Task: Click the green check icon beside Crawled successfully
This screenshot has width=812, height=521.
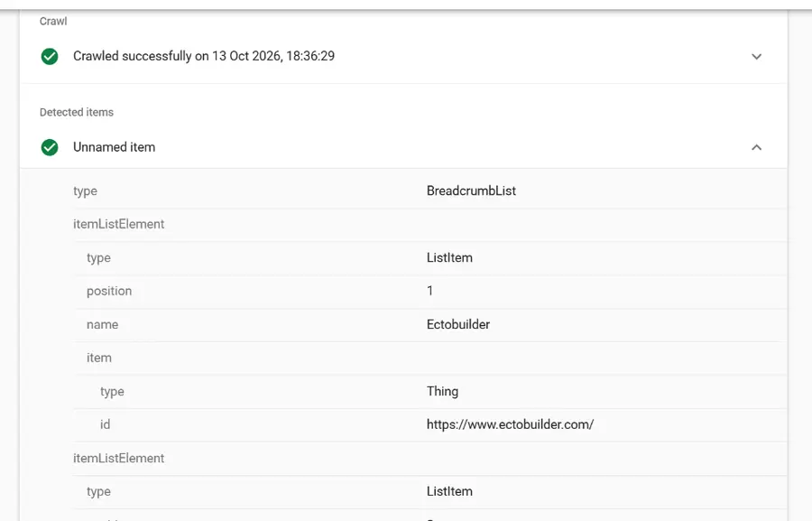Action: coord(50,56)
